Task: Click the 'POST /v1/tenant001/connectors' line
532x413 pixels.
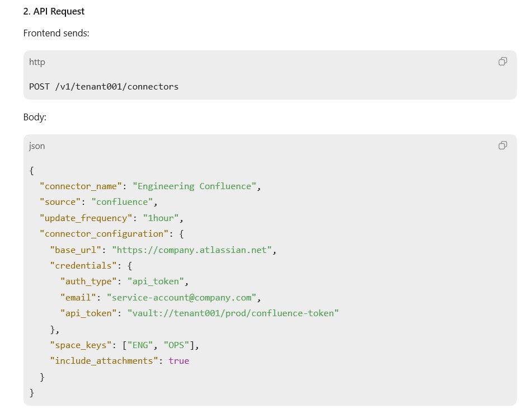Action: [x=103, y=87]
